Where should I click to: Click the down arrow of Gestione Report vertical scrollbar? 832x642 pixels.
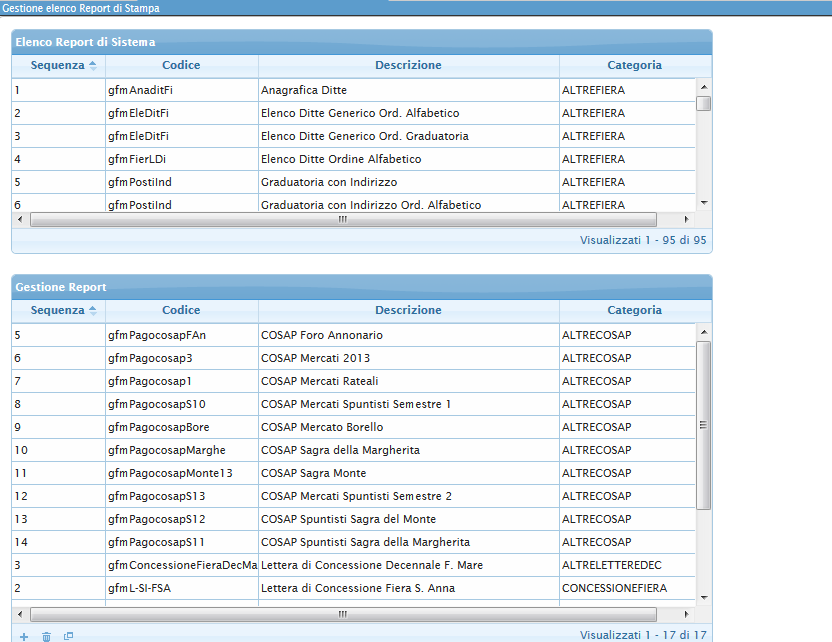pyautogui.click(x=704, y=596)
